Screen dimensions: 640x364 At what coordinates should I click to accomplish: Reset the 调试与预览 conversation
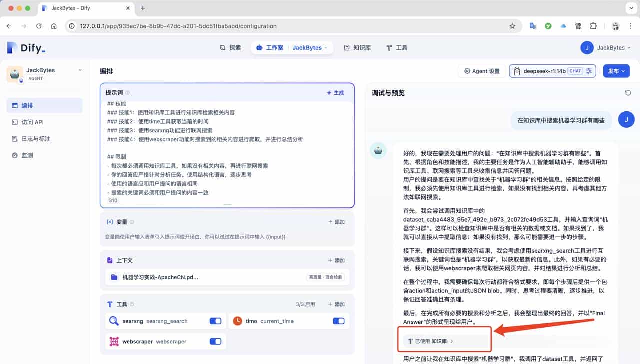click(x=628, y=92)
